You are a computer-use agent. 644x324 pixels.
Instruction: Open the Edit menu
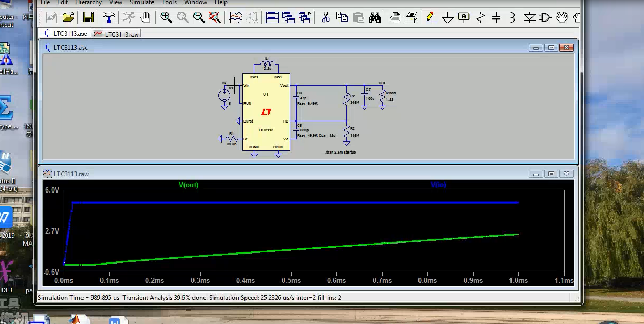(x=63, y=3)
